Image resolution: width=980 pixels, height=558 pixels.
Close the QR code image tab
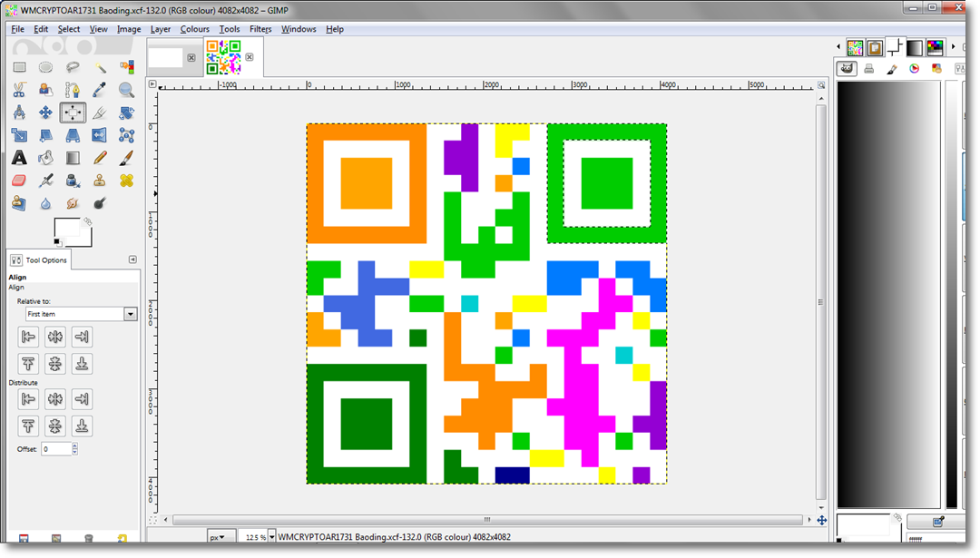(x=250, y=57)
